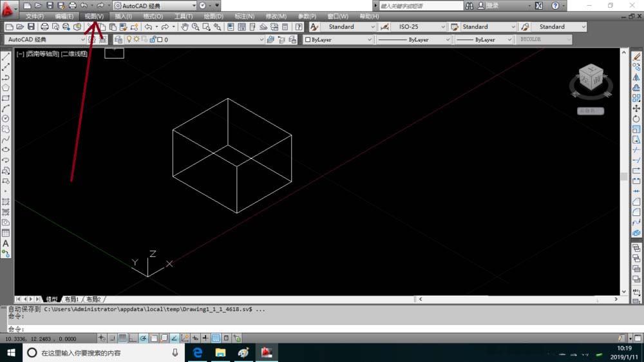Viewport: 644px width, 362px height.
Task: Open the AutoCAD 经典 workspace dropdown in title bar
Action: point(155,6)
